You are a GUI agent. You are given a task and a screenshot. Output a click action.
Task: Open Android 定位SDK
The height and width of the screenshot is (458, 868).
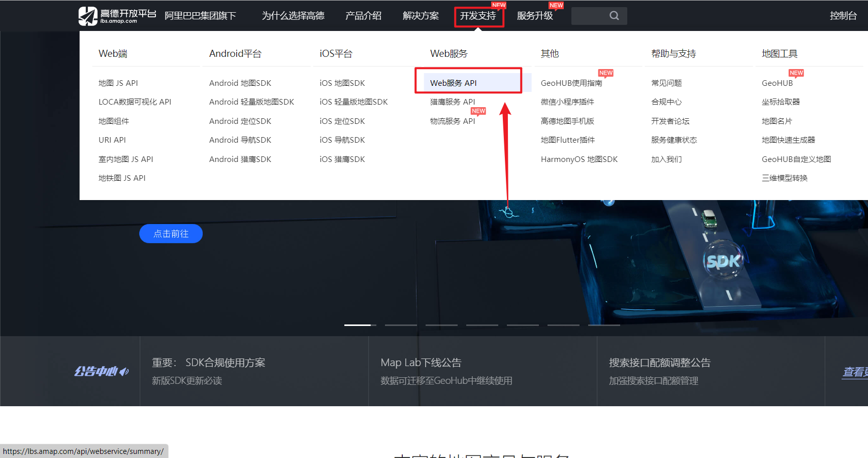click(240, 121)
